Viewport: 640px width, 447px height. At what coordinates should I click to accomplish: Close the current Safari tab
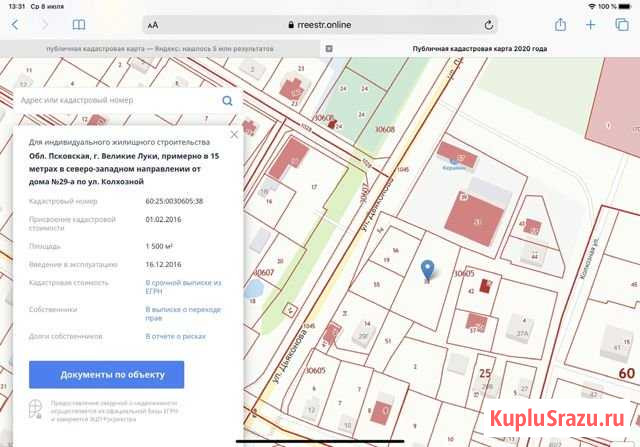tap(329, 49)
